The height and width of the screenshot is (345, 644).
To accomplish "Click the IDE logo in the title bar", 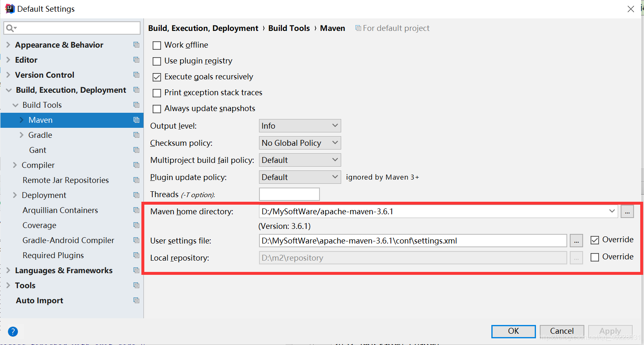I will (10, 8).
